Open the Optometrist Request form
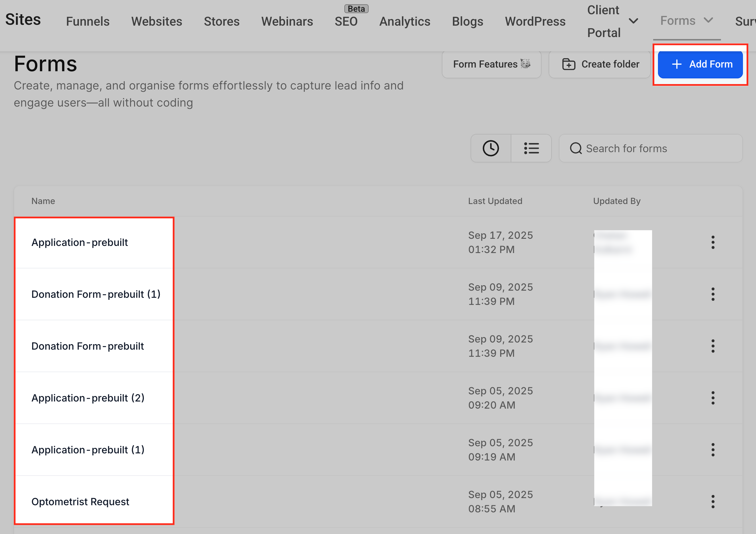Viewport: 756px width, 534px height. pos(80,502)
